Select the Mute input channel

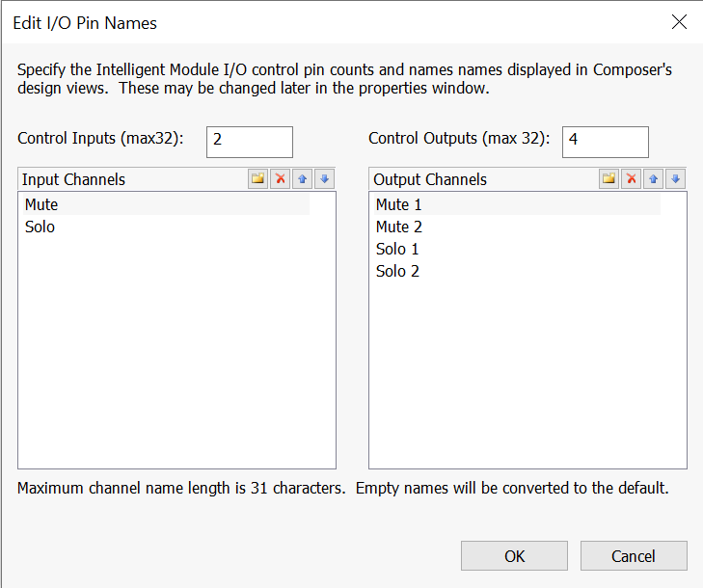point(166,204)
